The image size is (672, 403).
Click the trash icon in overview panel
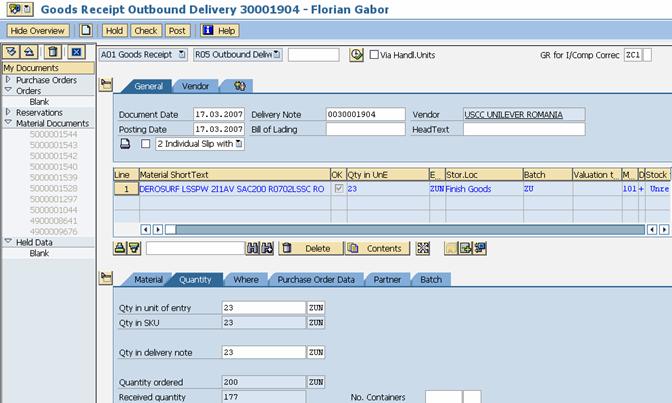click(54, 52)
